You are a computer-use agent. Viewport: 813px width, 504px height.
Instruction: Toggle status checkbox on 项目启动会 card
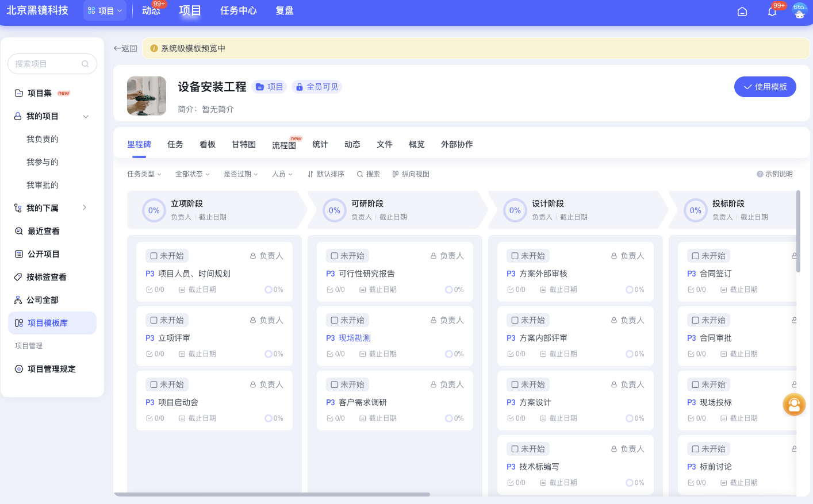tap(154, 384)
